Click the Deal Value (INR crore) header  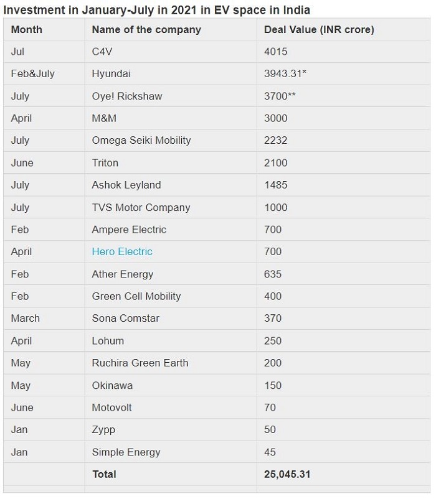coord(319,30)
